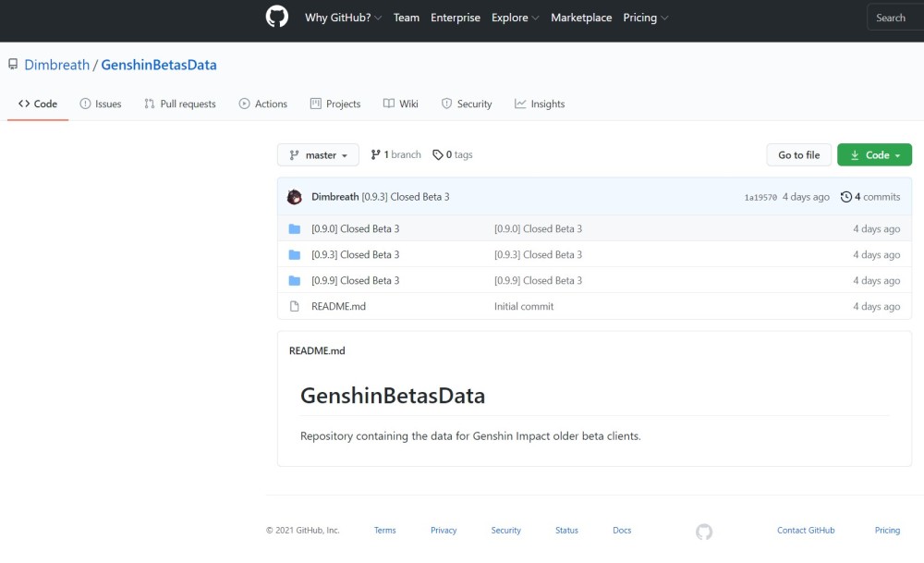Screen dimensions: 924x563
Task: Click the tag icon next to 0 tags
Action: (x=438, y=155)
